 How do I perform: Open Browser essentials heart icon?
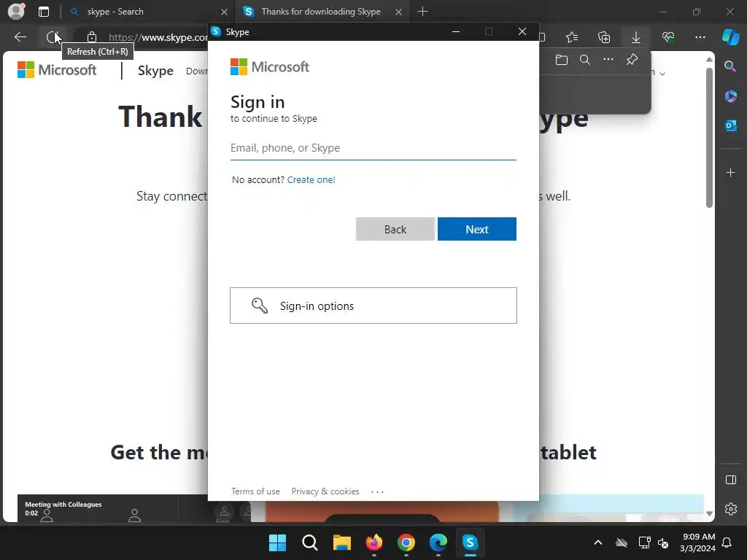click(668, 37)
